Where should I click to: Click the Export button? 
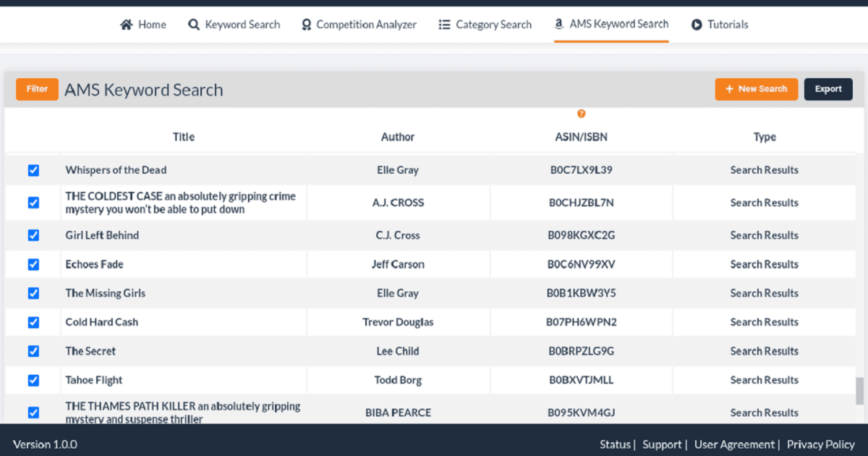click(x=828, y=89)
